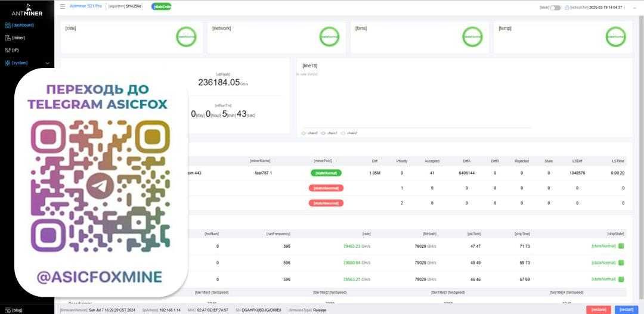This screenshot has height=314, width=644.
Task: Click DiffA value 6406144
Action: click(x=466, y=173)
